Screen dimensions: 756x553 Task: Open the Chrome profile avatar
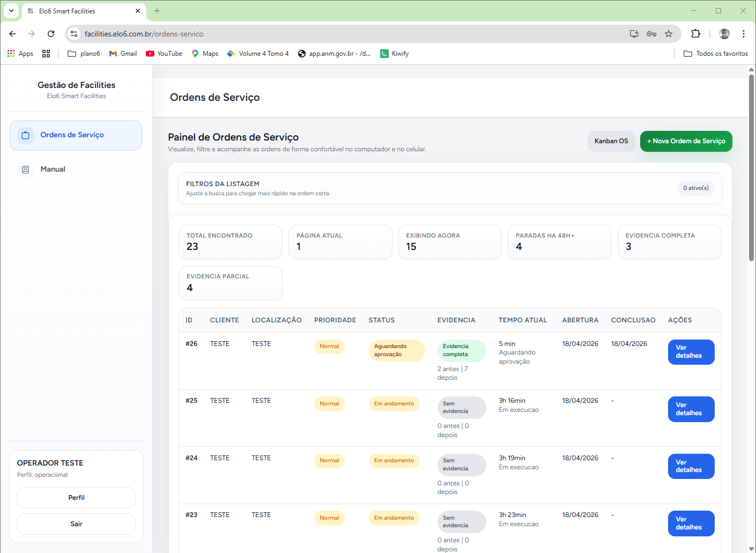pos(724,34)
